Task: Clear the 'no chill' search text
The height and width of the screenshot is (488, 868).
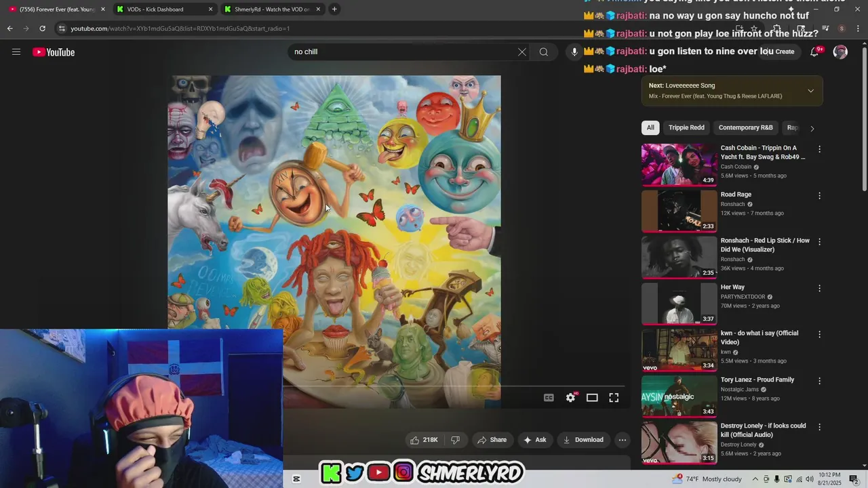Action: pyautogui.click(x=522, y=52)
